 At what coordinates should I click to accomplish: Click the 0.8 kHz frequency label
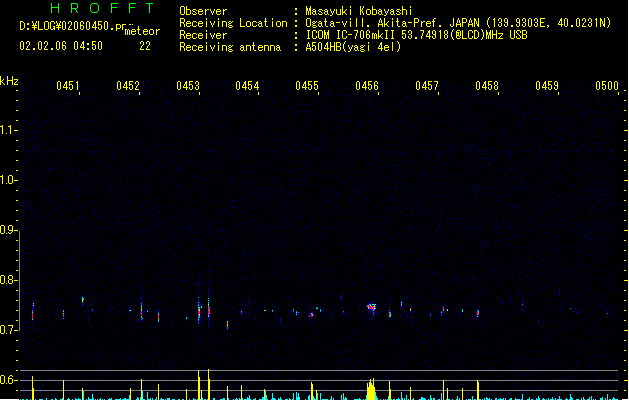pos(8,280)
